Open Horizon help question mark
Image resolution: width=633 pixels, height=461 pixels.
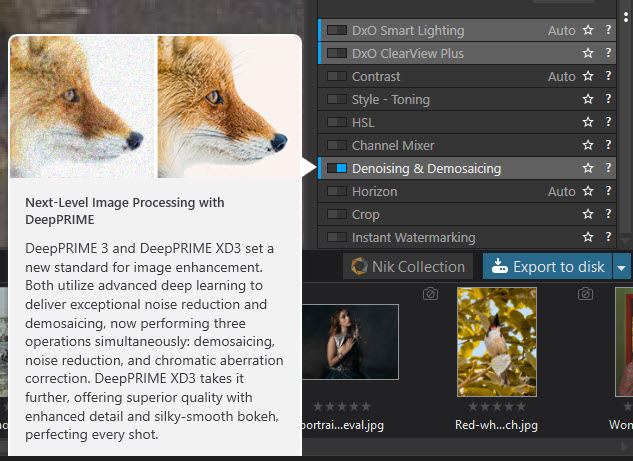click(608, 191)
